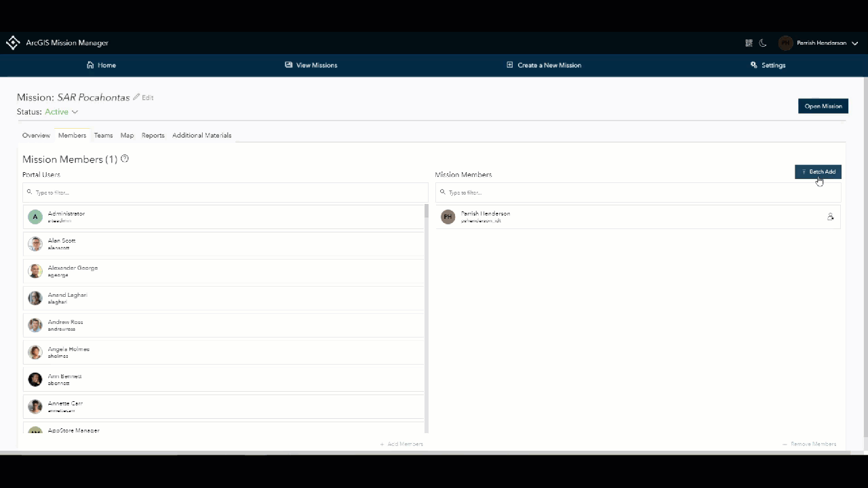Image resolution: width=868 pixels, height=488 pixels.
Task: Click Alan Scott's avatar thumbnail
Action: click(x=35, y=244)
